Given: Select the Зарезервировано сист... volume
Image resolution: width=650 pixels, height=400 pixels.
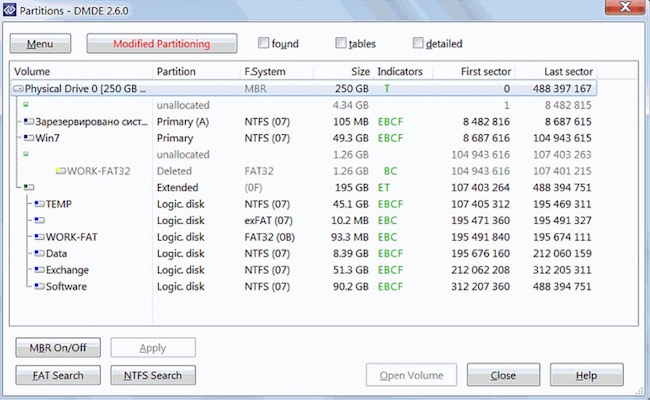Looking at the screenshot, I should click(91, 121).
